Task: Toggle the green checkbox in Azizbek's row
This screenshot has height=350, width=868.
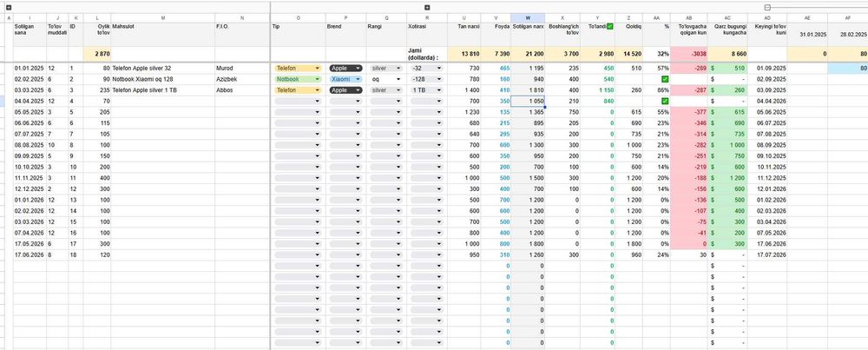Action: pos(665,79)
